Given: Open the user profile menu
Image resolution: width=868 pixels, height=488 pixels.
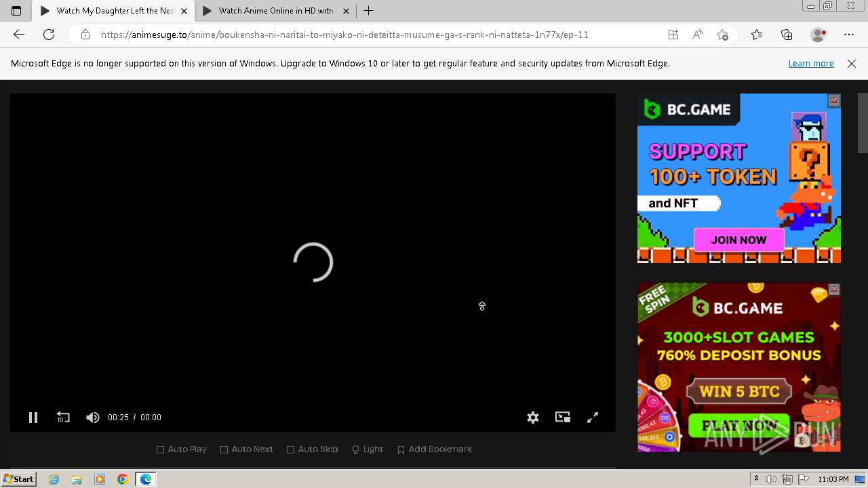Looking at the screenshot, I should click(x=818, y=35).
